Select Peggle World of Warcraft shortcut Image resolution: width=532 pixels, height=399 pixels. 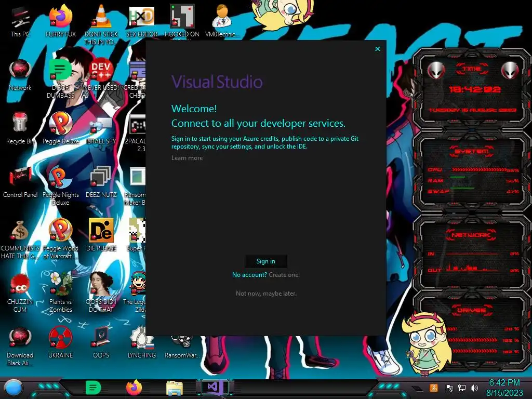pos(61,240)
